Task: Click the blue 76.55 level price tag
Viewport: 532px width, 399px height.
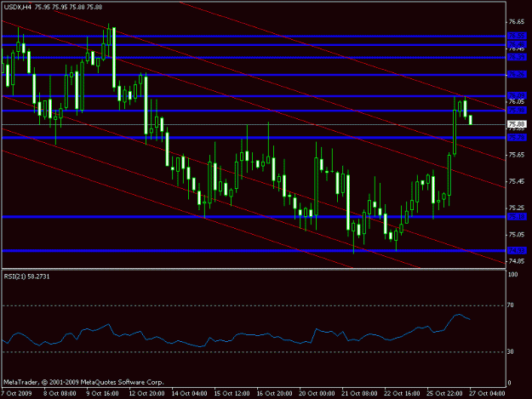Action: (517, 36)
